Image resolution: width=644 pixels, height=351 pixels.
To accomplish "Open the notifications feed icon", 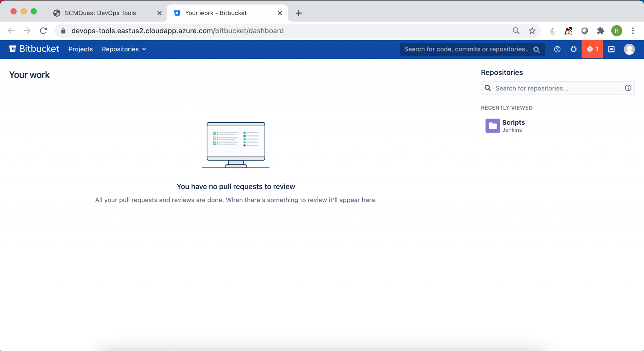I will 611,49.
